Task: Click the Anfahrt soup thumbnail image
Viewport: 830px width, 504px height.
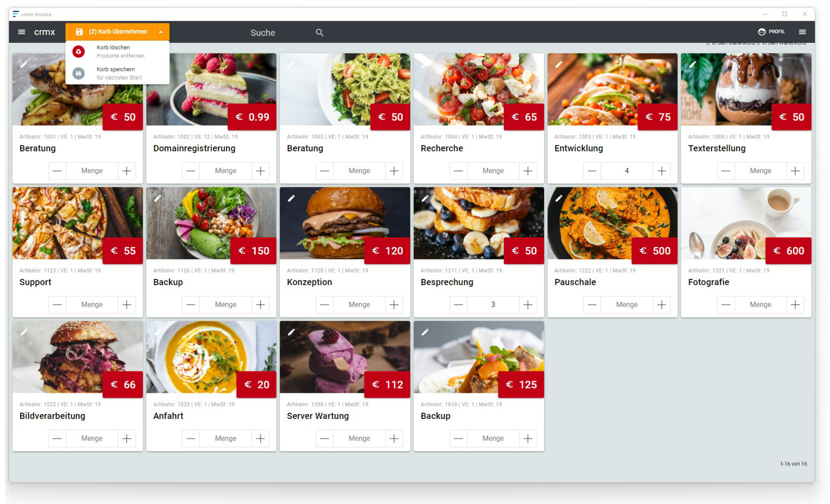Action: [x=211, y=357]
